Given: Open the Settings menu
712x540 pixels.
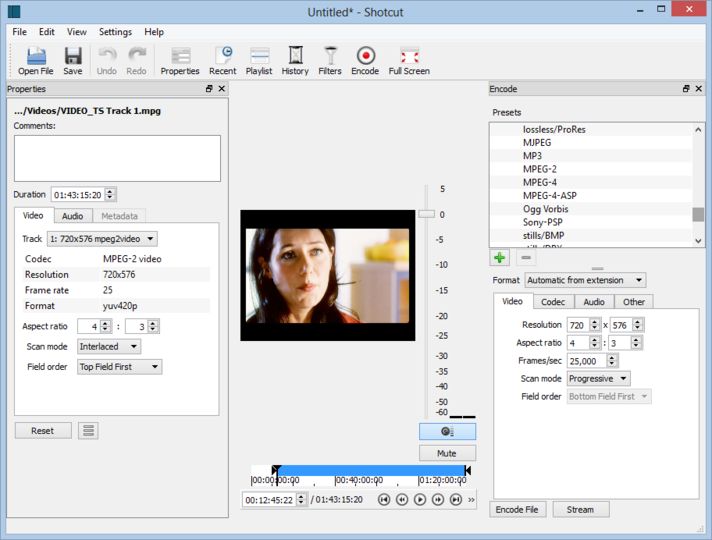Looking at the screenshot, I should 115,32.
